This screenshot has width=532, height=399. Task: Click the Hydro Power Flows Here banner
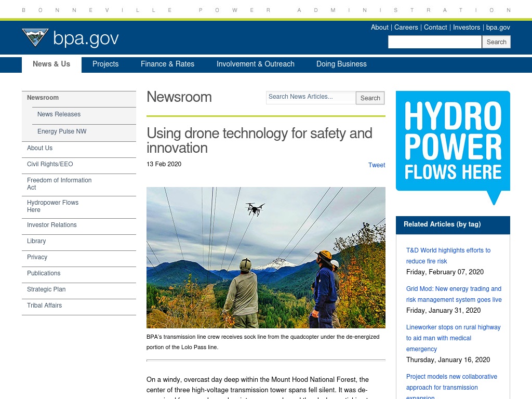click(x=453, y=148)
